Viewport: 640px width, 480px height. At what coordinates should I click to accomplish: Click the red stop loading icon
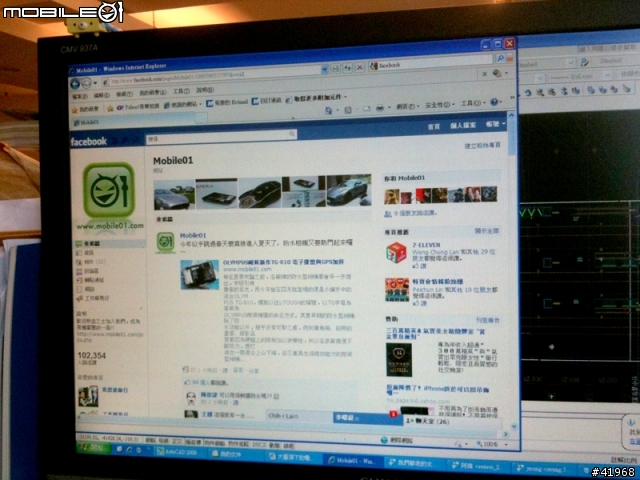[359, 67]
